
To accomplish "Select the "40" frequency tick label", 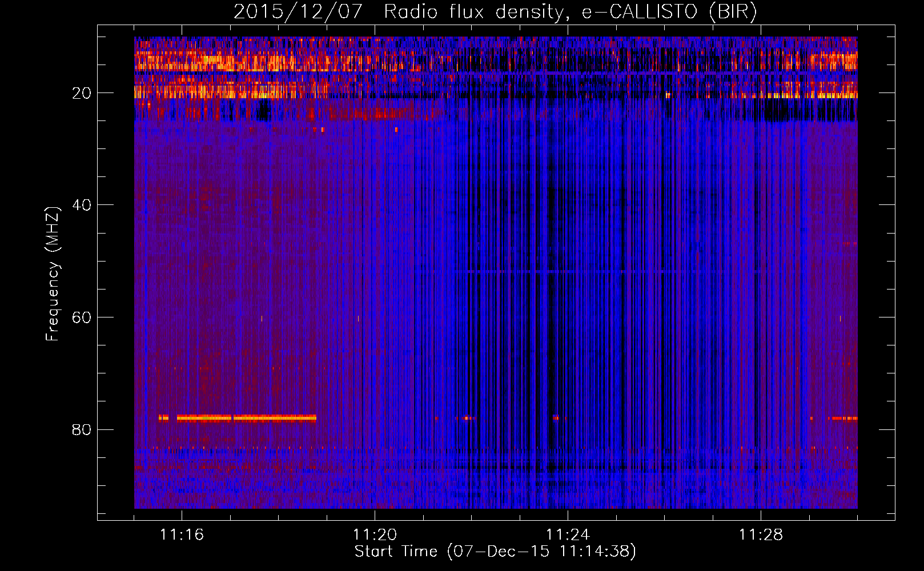I will (82, 205).
